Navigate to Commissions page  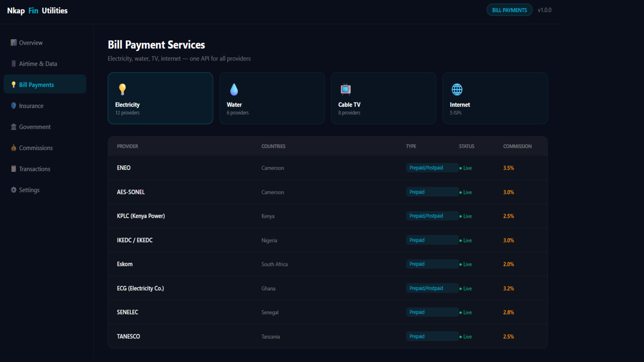[x=45, y=148]
